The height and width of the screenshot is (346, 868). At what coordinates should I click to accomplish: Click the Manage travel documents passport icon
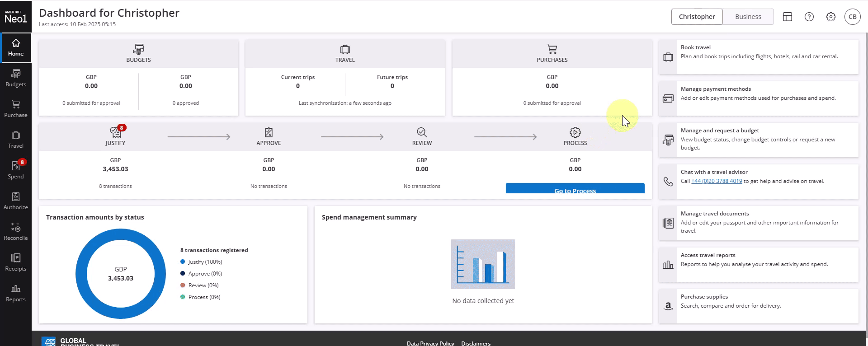(x=668, y=223)
